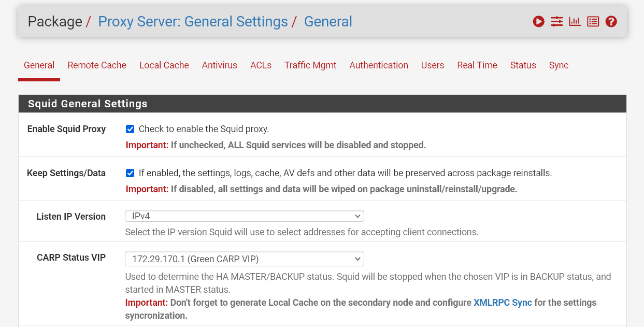Toggle the Keep Settings/Data checkbox

tap(130, 173)
